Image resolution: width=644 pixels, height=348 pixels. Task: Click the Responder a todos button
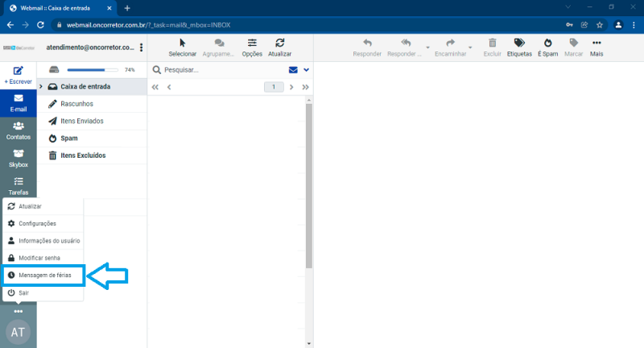coord(405,48)
